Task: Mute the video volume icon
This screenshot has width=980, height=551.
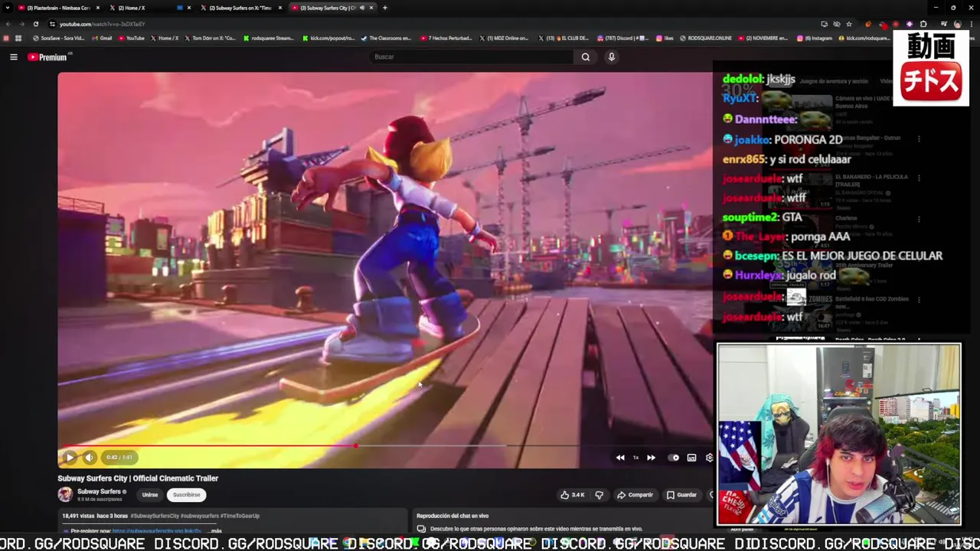Action: click(x=89, y=458)
